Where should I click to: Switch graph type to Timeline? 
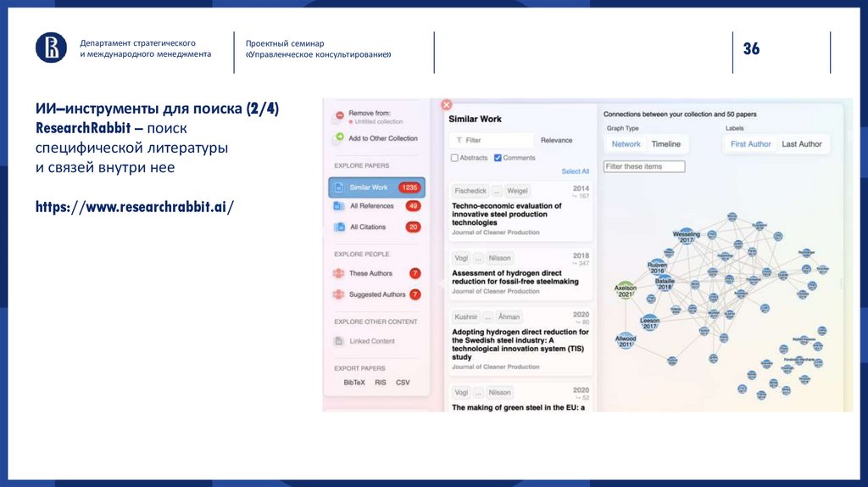(x=666, y=144)
